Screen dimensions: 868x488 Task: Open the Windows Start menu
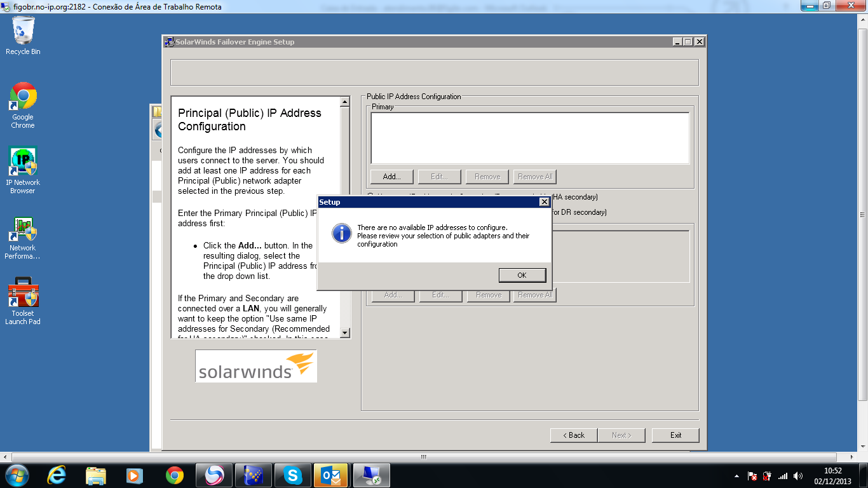coord(17,475)
